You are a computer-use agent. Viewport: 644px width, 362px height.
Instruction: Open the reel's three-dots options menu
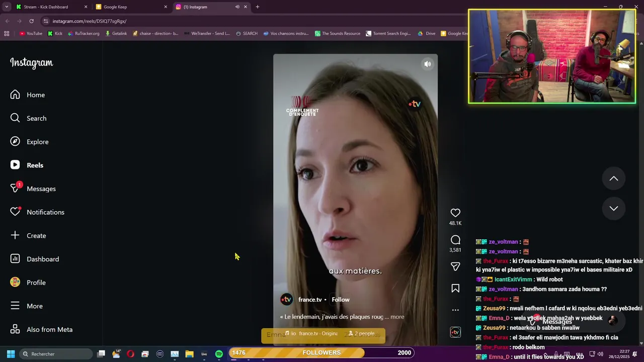(455, 310)
